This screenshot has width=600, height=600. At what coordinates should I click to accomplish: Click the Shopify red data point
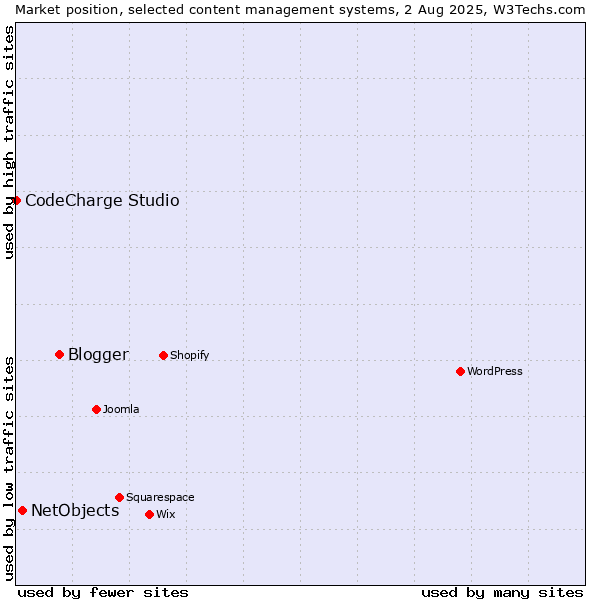(163, 355)
